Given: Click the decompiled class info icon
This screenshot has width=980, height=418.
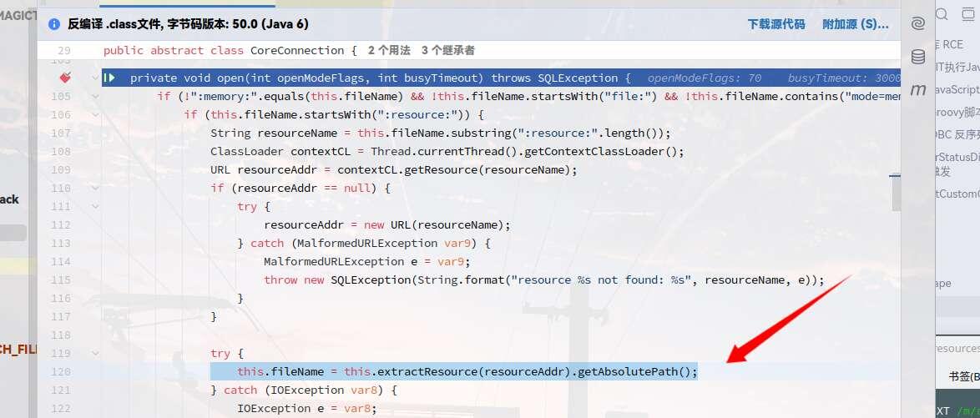Looking at the screenshot, I should (x=54, y=25).
